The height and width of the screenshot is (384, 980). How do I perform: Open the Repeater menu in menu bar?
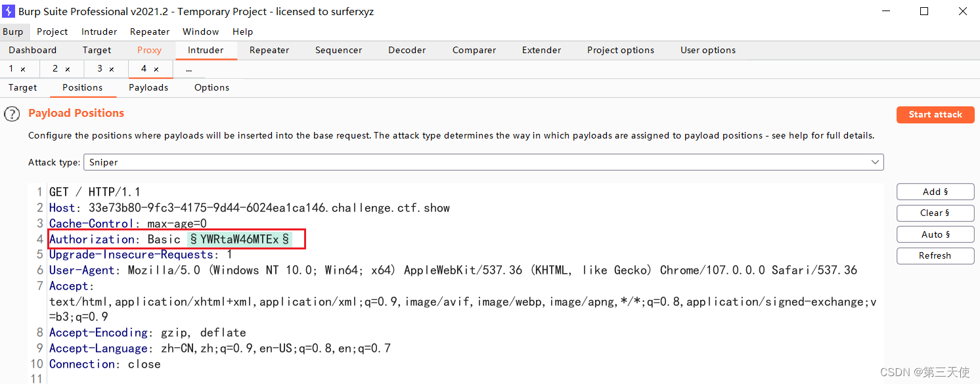point(150,32)
